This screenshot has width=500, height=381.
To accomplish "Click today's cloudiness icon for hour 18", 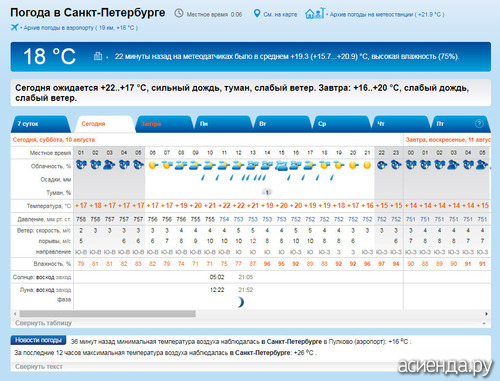I will (324, 165).
